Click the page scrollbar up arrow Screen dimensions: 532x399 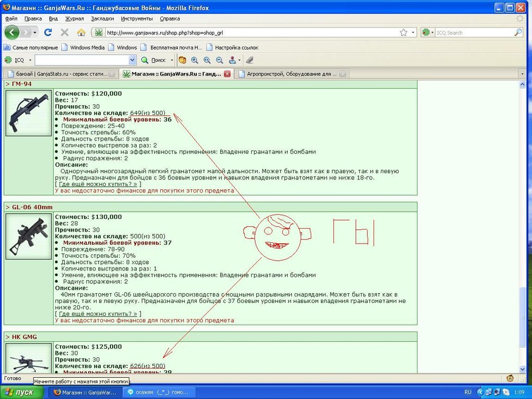[x=522, y=85]
